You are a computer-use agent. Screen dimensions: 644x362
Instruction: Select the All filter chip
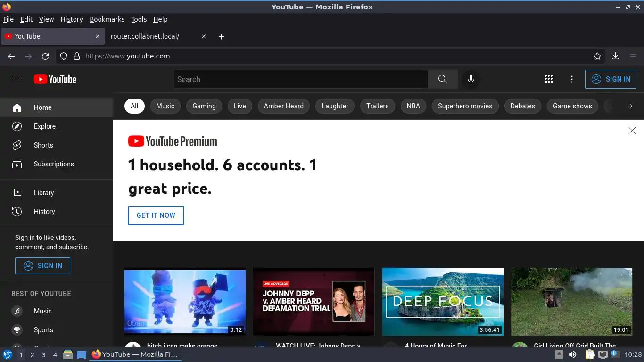[x=134, y=106]
